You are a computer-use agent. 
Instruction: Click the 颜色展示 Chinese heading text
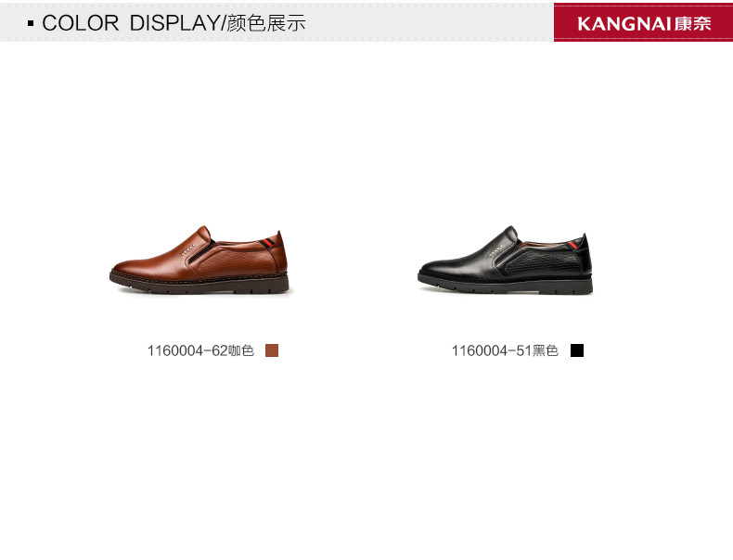(x=266, y=23)
